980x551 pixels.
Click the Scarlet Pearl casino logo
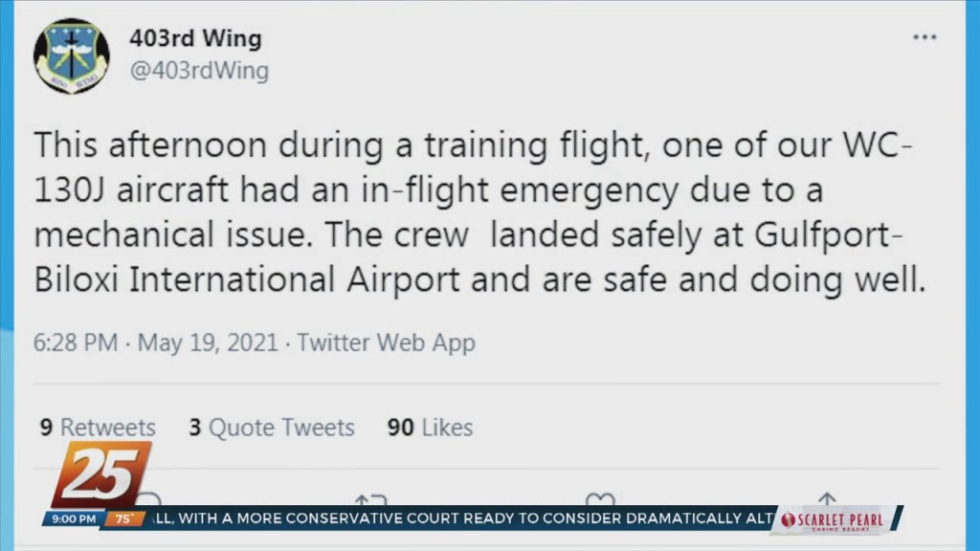(833, 520)
